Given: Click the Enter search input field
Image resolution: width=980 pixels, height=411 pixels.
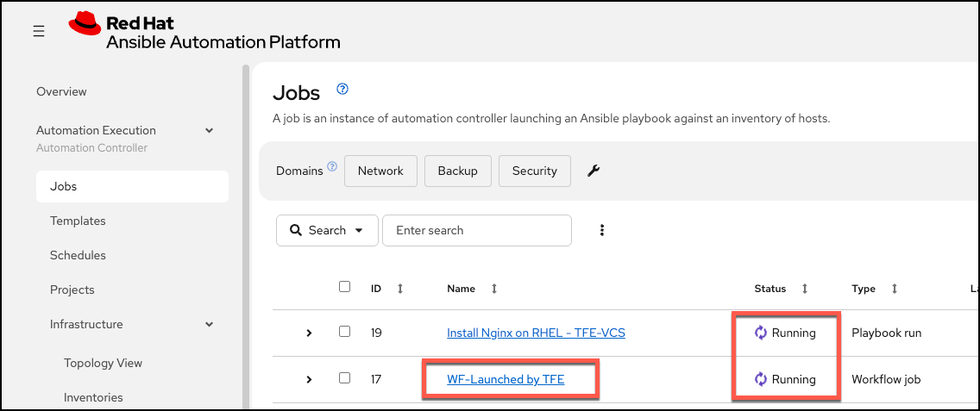Looking at the screenshot, I should (x=477, y=230).
